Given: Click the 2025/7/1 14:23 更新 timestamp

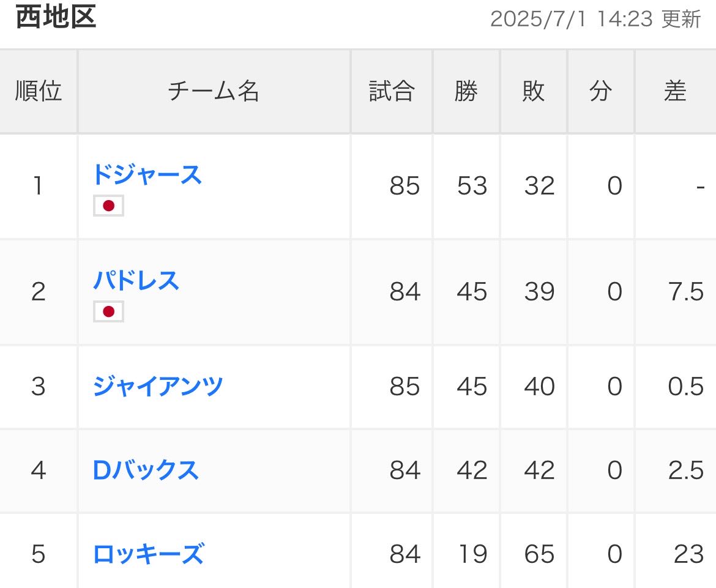Looking at the screenshot, I should pos(595,19).
